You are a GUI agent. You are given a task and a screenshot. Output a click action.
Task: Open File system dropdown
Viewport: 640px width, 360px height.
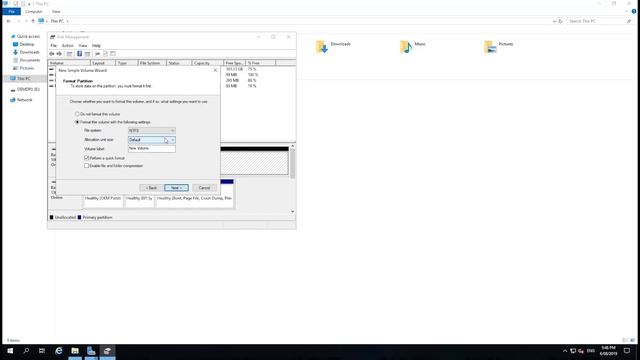(x=152, y=131)
